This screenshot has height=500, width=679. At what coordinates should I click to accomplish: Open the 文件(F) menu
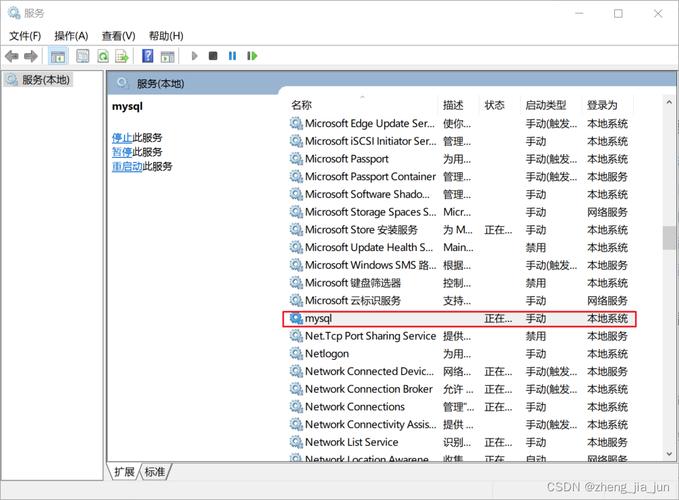pos(25,36)
